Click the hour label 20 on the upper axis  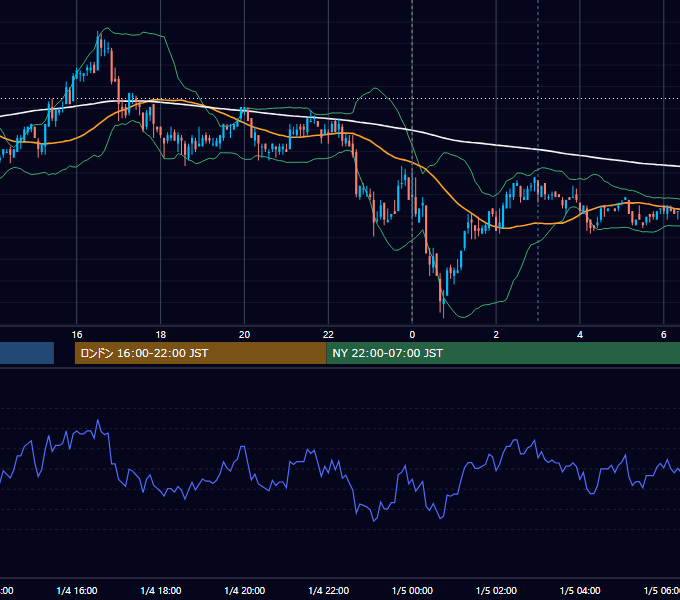(245, 335)
